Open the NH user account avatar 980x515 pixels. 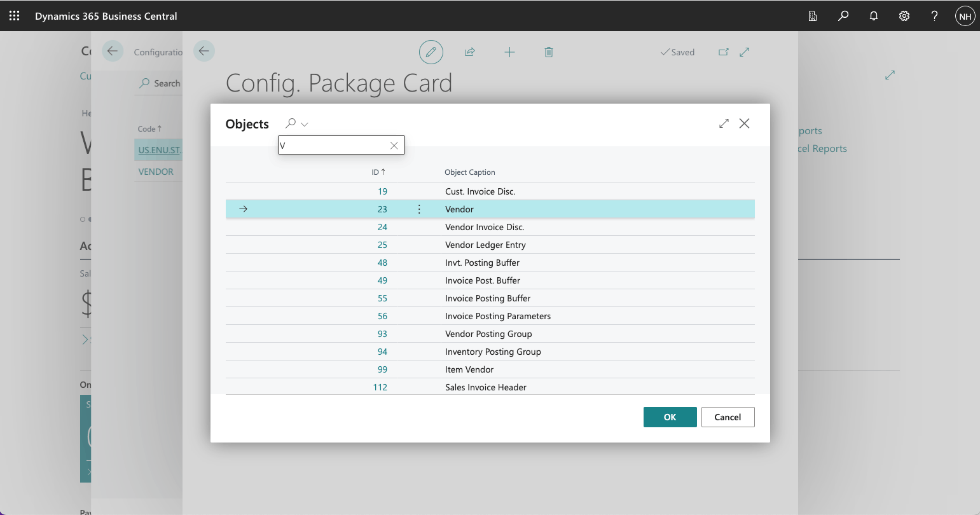965,17
